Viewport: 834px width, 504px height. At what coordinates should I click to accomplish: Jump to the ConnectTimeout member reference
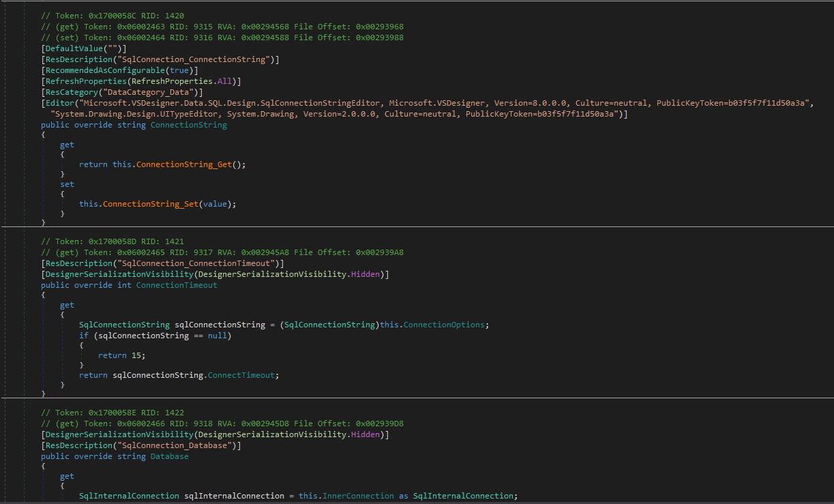coord(243,375)
